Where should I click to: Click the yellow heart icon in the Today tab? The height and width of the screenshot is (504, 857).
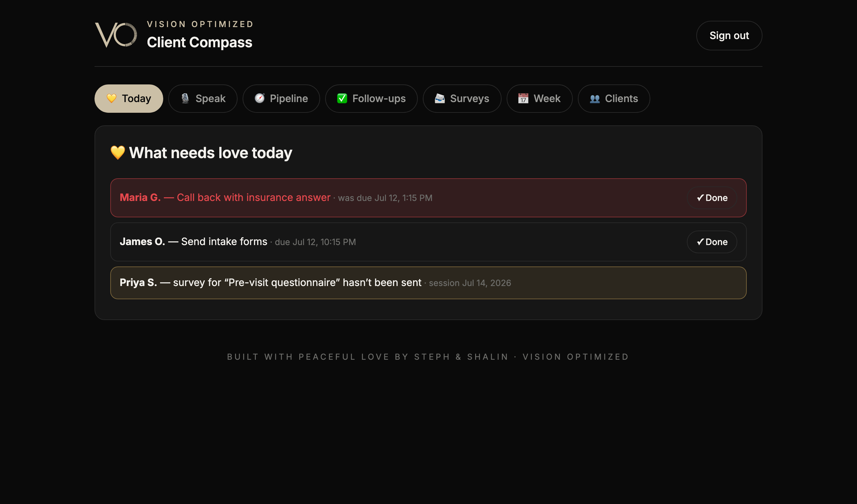[112, 99]
